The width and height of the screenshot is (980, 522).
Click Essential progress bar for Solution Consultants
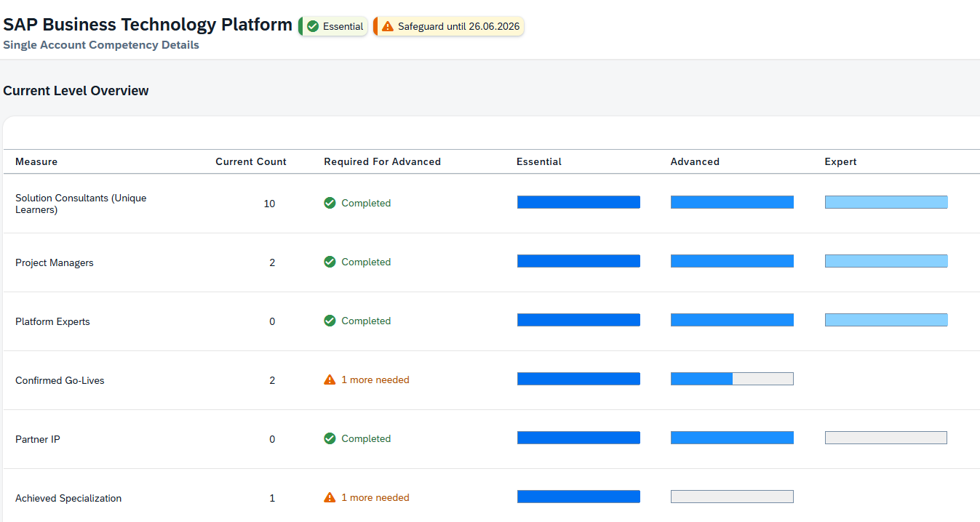point(578,202)
